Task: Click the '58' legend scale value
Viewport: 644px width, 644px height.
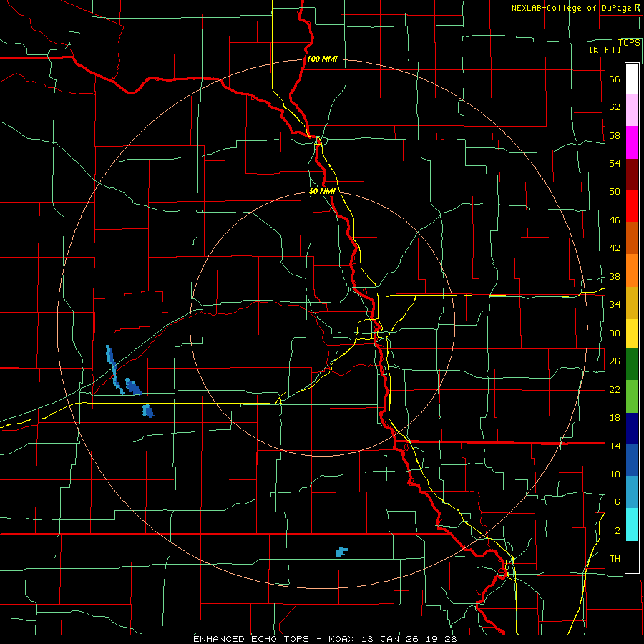Action: click(x=615, y=135)
